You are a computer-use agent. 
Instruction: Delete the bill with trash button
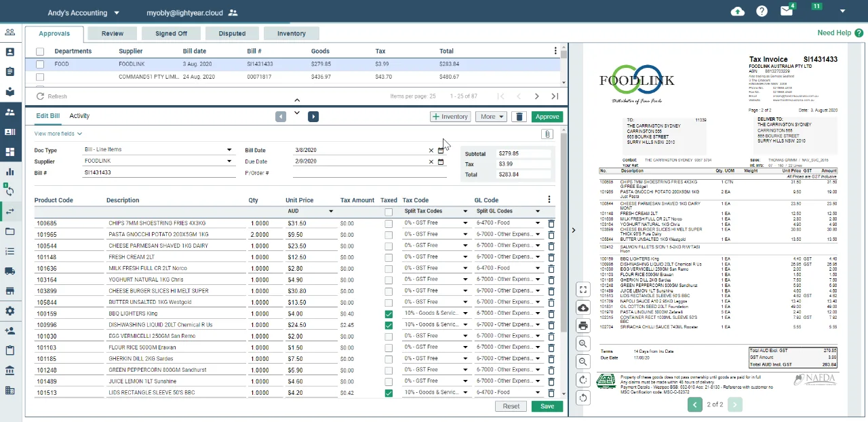pyautogui.click(x=519, y=117)
